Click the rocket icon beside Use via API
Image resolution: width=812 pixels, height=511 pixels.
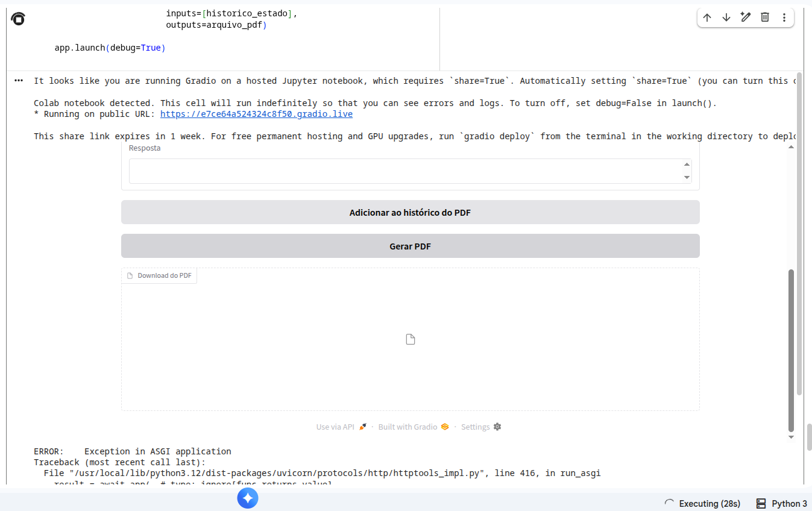point(363,427)
